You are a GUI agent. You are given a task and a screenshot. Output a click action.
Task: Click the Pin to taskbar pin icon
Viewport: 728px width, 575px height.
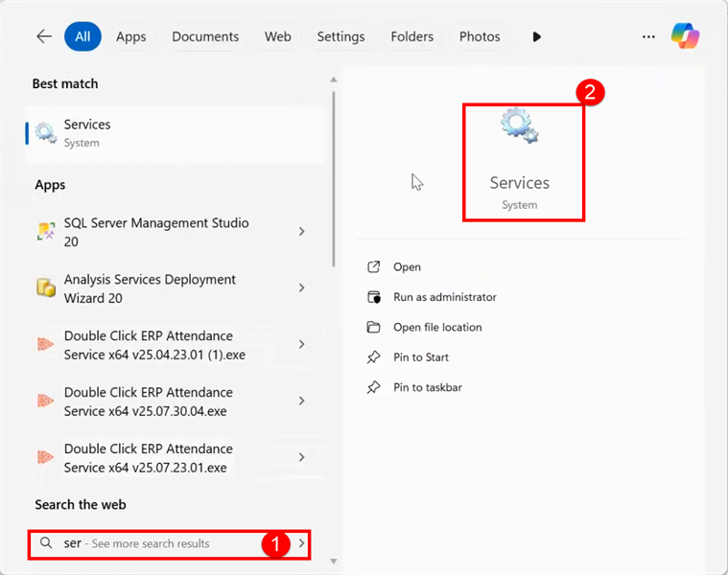pyautogui.click(x=374, y=387)
